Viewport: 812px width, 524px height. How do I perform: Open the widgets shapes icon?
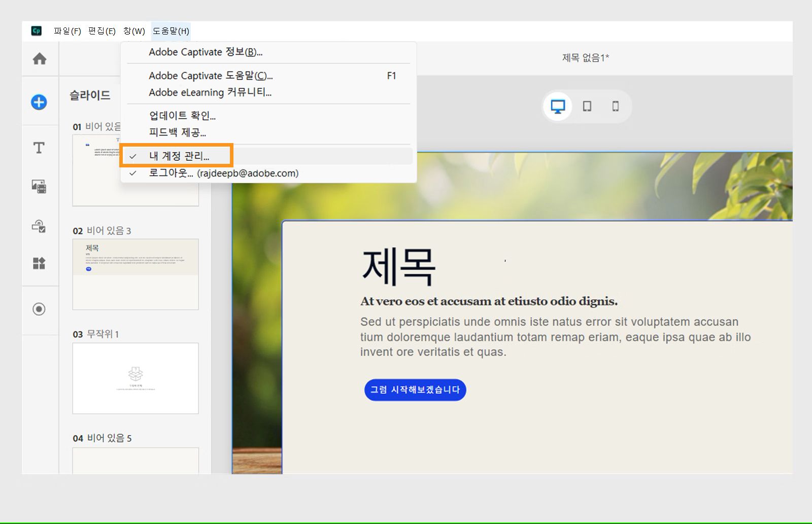click(x=39, y=263)
